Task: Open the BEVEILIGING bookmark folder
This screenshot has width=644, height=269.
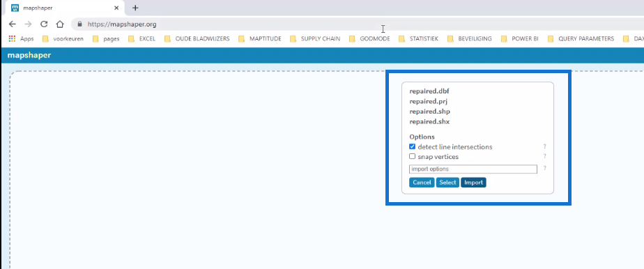Action: (470, 38)
